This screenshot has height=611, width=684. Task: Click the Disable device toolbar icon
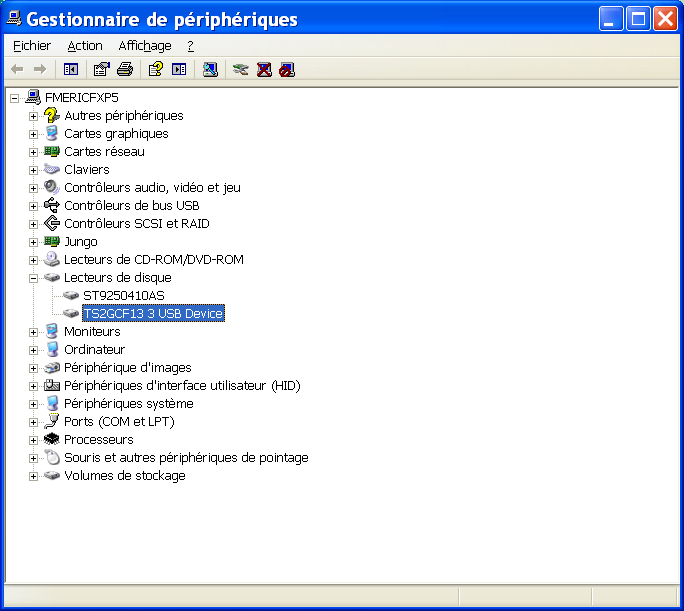coord(287,69)
